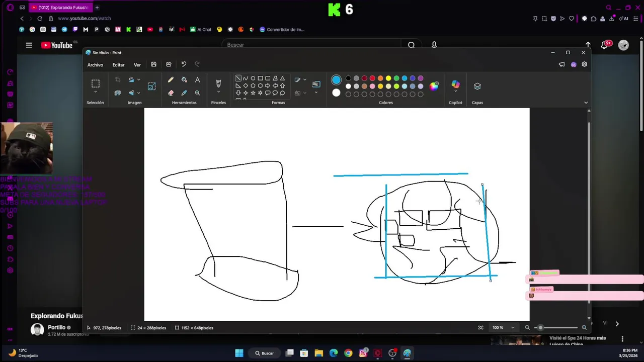Open the Brushes (Pinceles) dropdown
The height and width of the screenshot is (362, 644).
pyautogui.click(x=218, y=93)
